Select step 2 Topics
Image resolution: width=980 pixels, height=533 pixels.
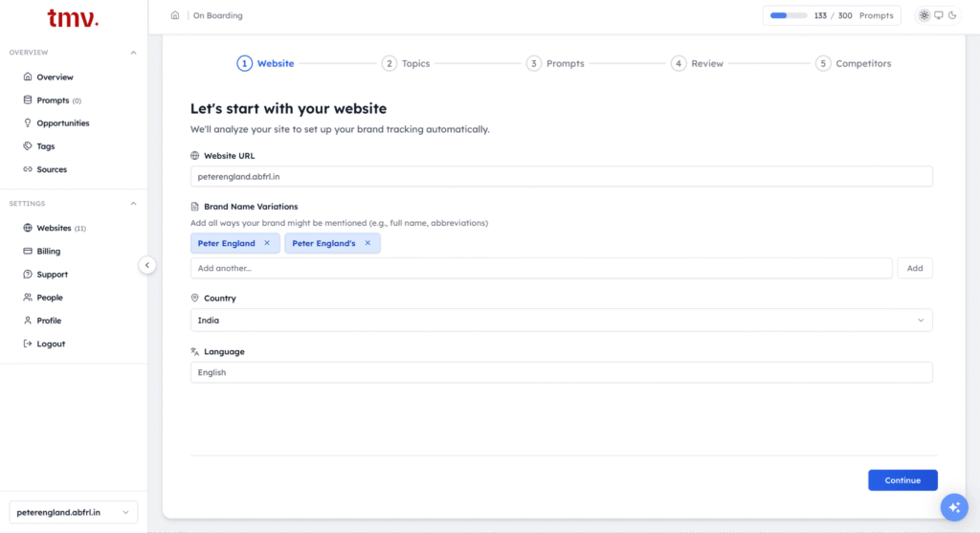(406, 64)
